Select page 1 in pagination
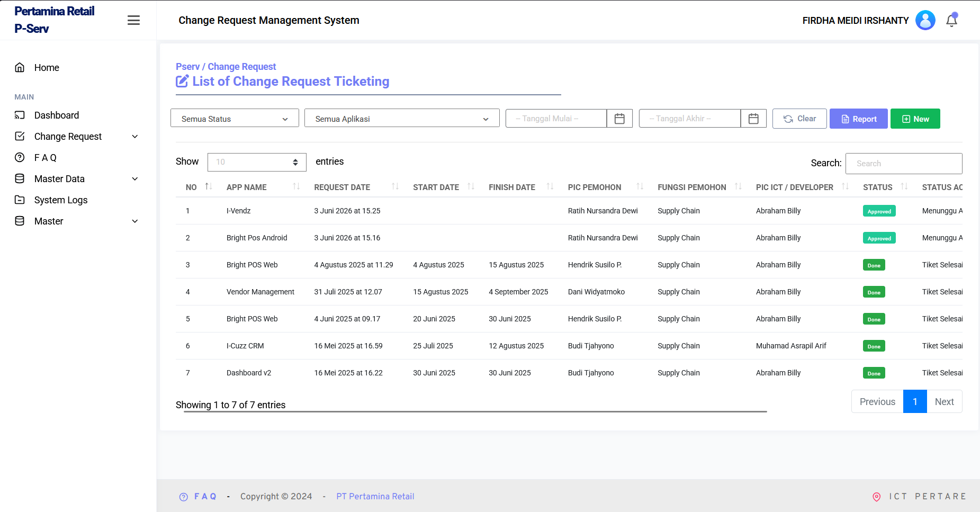 click(x=915, y=401)
